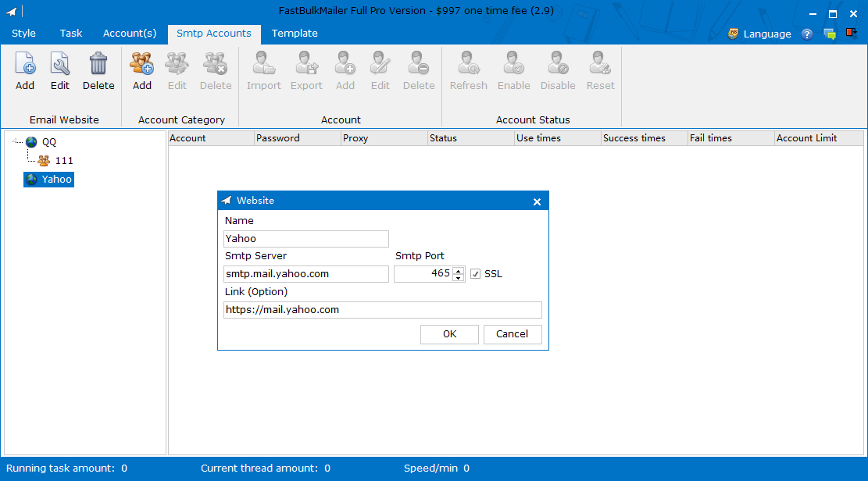Sort by the Proxy column header
868x481 pixels.
click(x=384, y=138)
